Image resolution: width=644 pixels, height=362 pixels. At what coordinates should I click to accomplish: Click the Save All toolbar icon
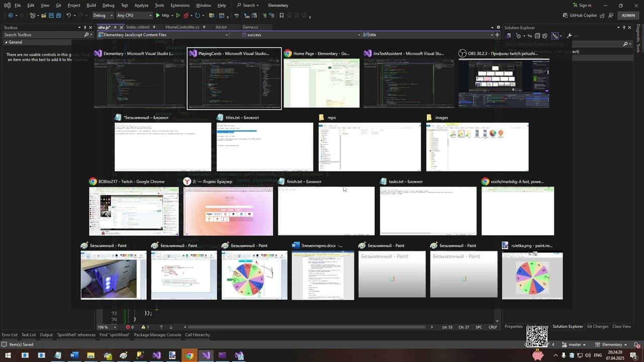[58, 16]
